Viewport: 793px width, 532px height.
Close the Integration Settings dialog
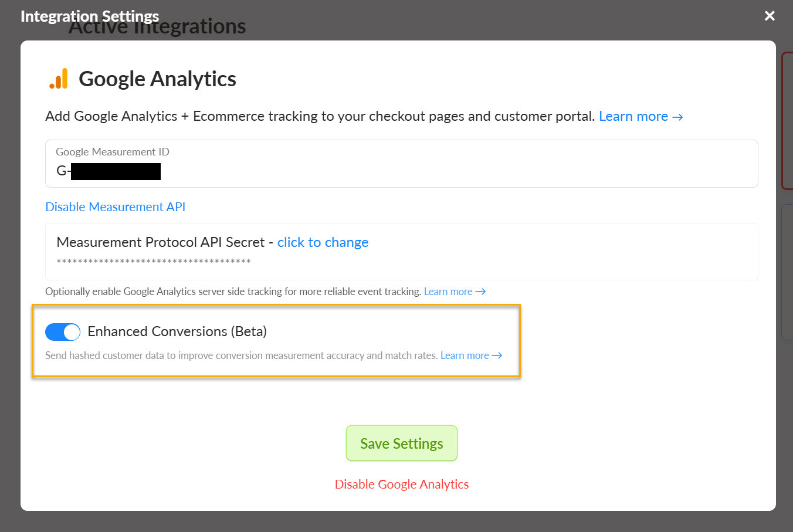coord(770,16)
